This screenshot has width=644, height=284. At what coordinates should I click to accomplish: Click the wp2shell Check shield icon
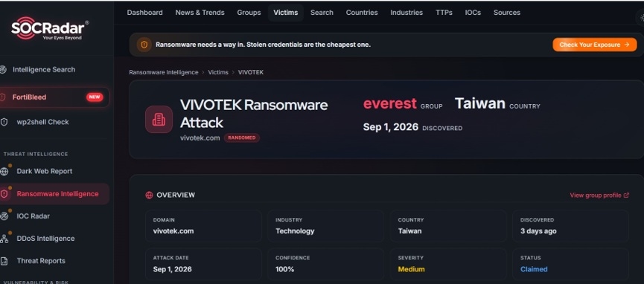point(4,122)
